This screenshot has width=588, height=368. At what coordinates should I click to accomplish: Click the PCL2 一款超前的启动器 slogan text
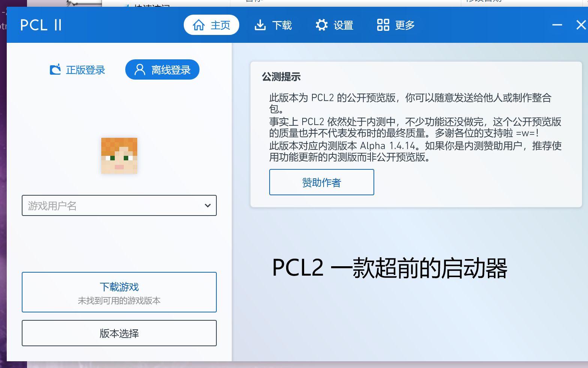coord(390,268)
